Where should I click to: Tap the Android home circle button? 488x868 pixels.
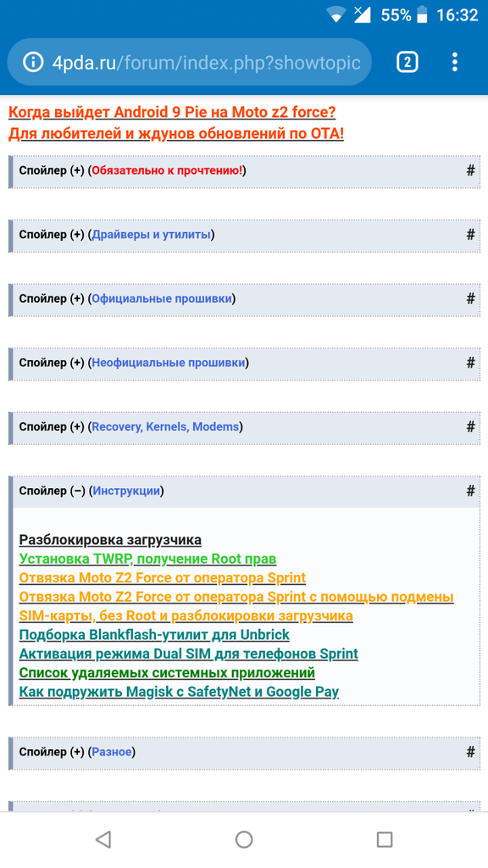pyautogui.click(x=244, y=839)
